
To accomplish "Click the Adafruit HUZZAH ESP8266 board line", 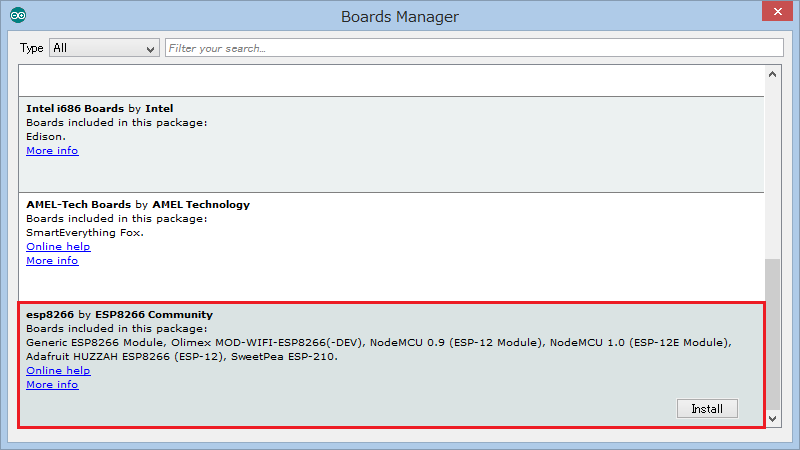I will (182, 356).
